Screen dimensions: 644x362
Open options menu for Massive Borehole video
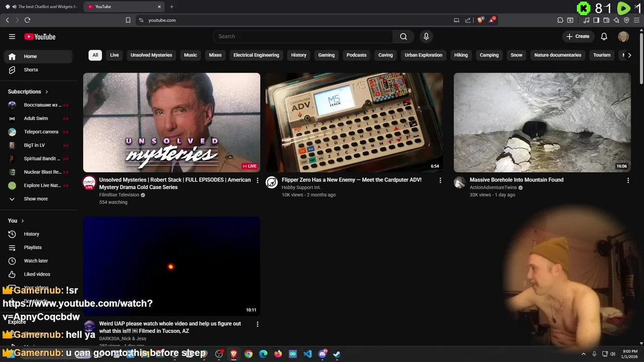[628, 180]
